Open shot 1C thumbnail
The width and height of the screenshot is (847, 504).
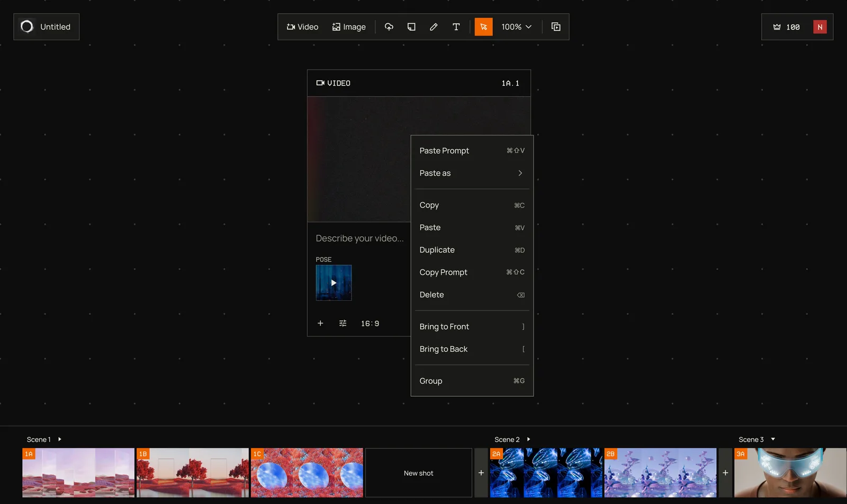(307, 473)
